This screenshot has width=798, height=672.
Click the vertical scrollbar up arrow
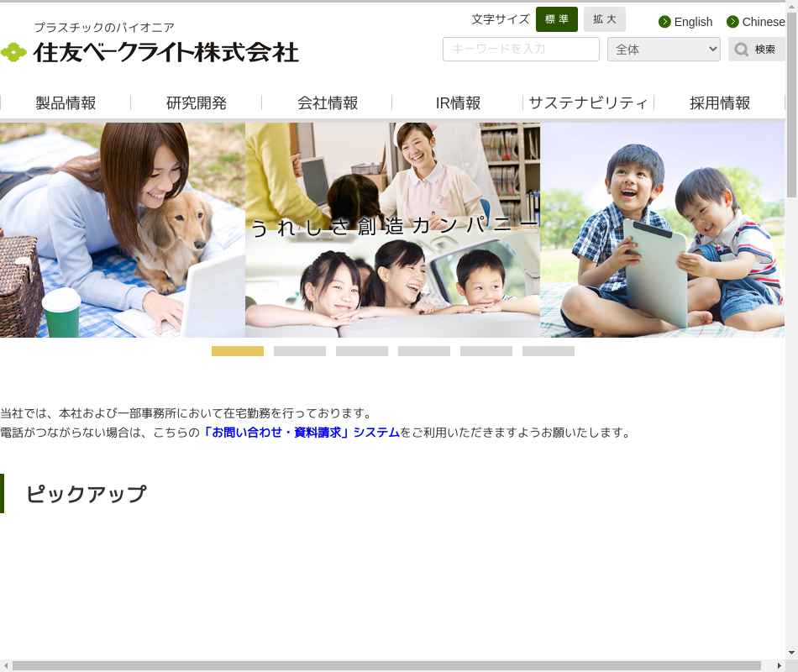(x=791, y=7)
